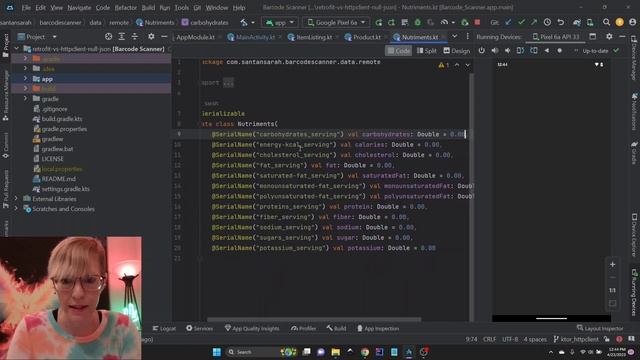
Task: Select Pixel 6a API 33 device tab
Action: coord(556,37)
